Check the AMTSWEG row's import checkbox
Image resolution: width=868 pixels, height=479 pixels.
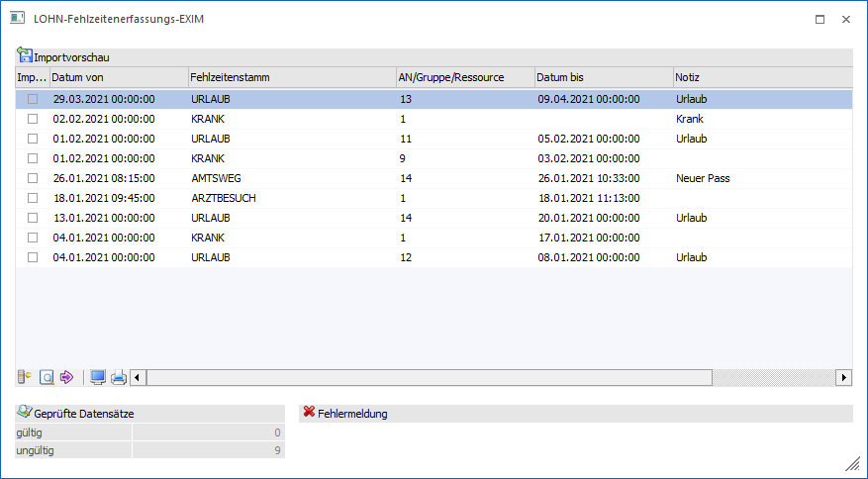click(33, 178)
